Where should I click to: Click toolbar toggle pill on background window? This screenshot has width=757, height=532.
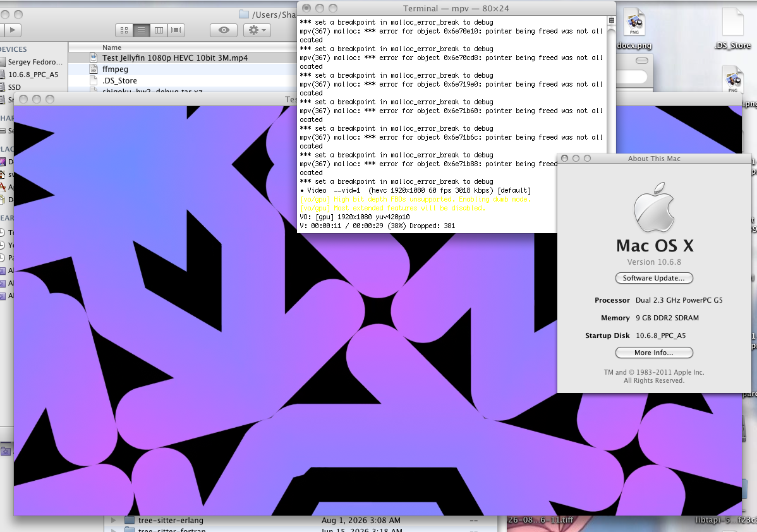641,61
